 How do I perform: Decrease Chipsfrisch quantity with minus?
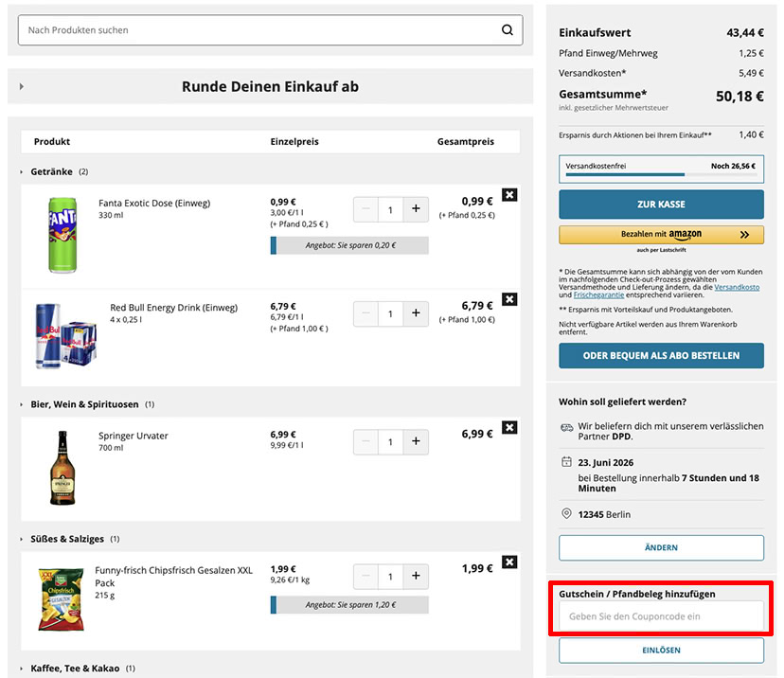point(366,577)
